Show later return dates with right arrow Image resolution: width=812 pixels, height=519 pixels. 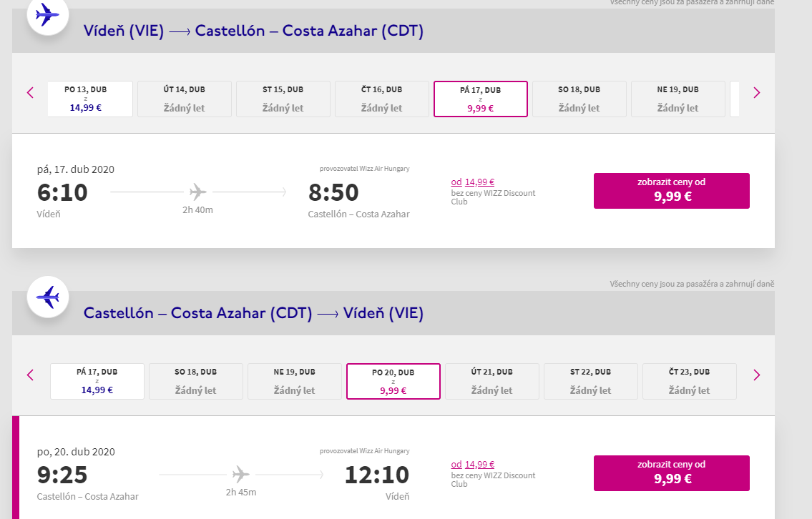[x=757, y=375]
